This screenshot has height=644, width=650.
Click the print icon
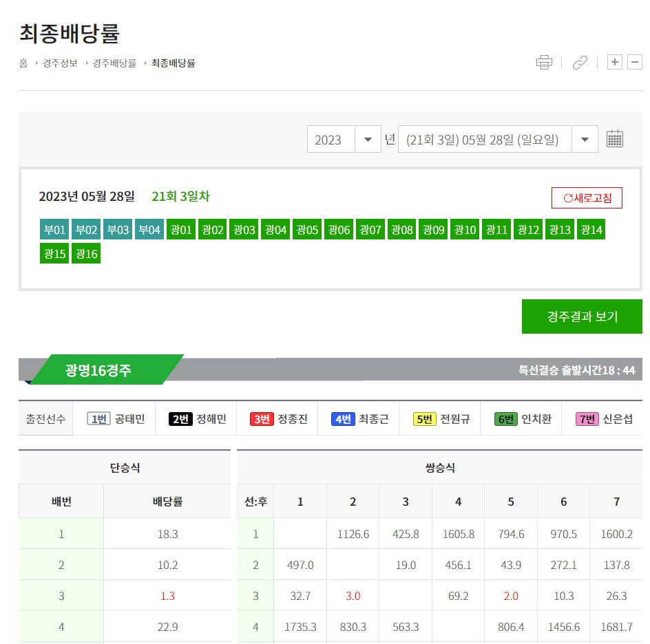coord(545,62)
